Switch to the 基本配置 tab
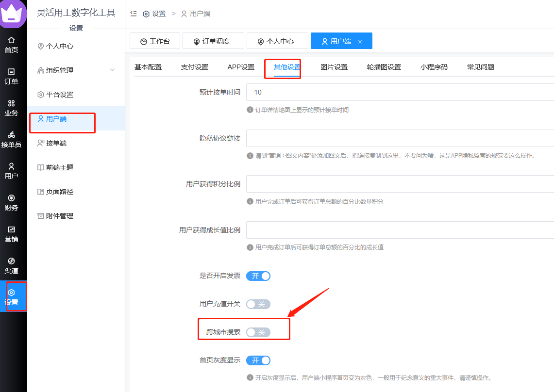The height and width of the screenshot is (392, 554). pyautogui.click(x=148, y=67)
